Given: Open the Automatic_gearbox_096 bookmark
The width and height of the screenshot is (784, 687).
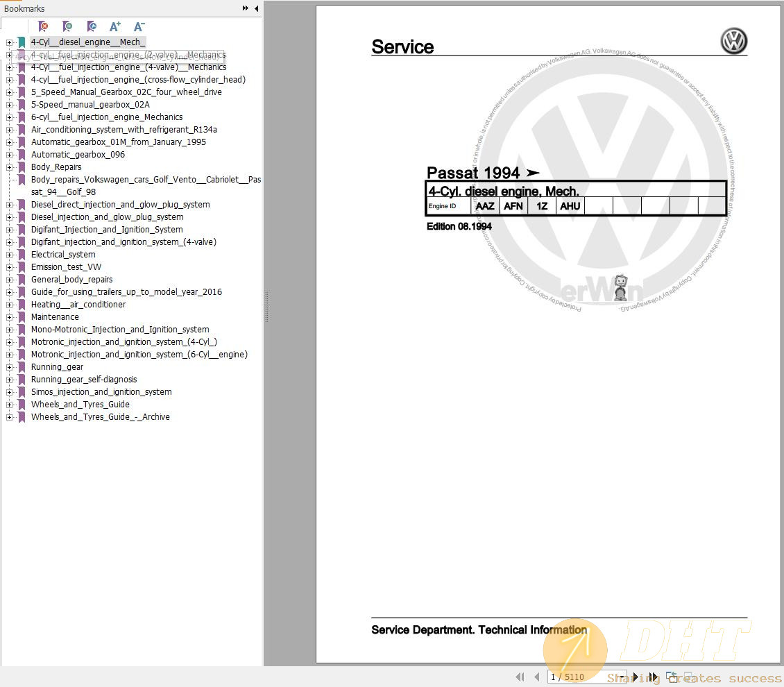Looking at the screenshot, I should [78, 155].
